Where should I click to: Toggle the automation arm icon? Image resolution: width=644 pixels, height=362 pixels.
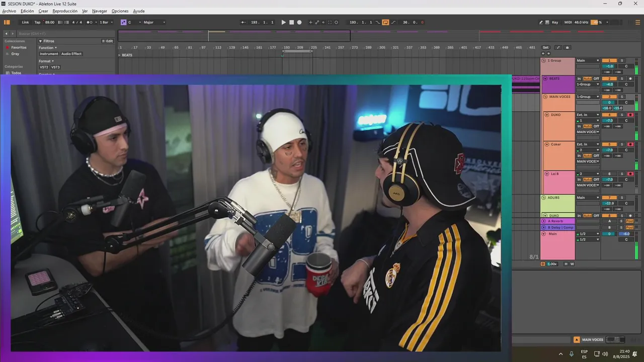point(317,22)
